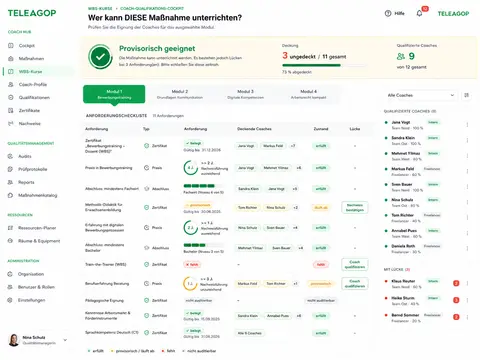This screenshot has width=480, height=360.
Task: Expand the Nina Schulz user menu chevron
Action: tap(65, 340)
